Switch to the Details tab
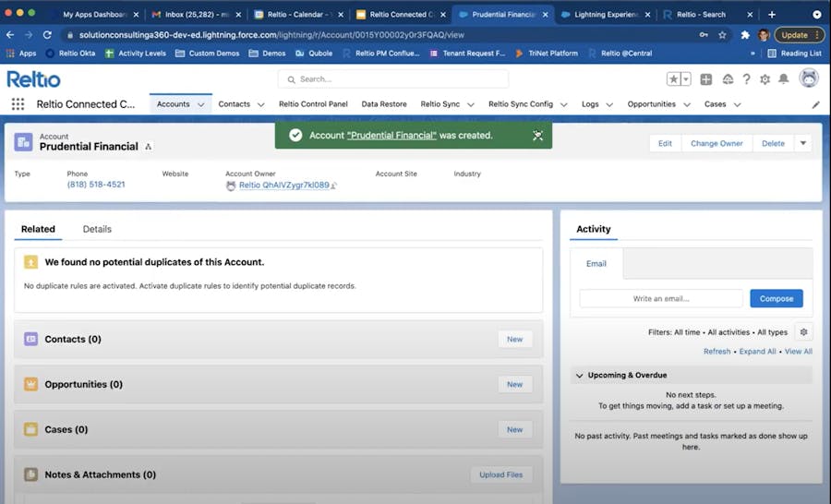 [x=97, y=229]
